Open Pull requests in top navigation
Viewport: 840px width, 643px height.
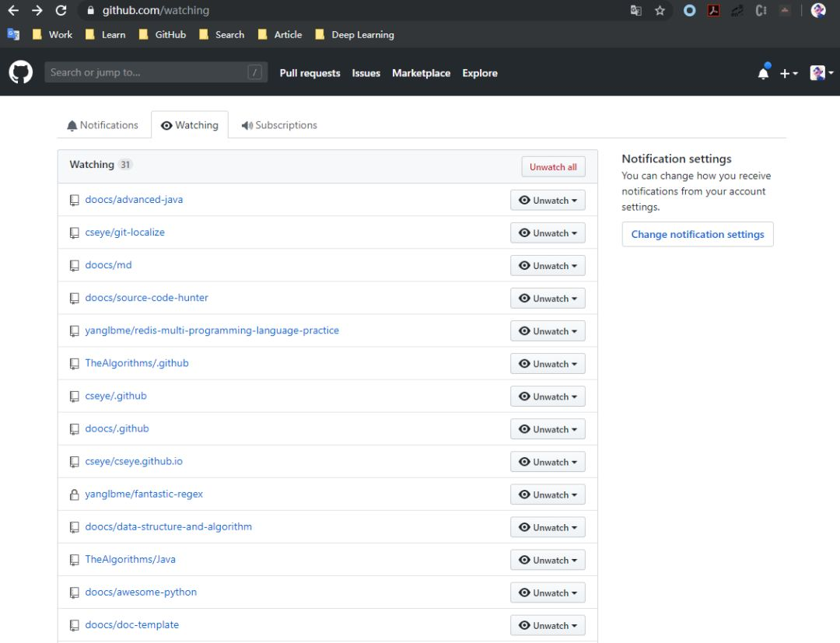(310, 73)
